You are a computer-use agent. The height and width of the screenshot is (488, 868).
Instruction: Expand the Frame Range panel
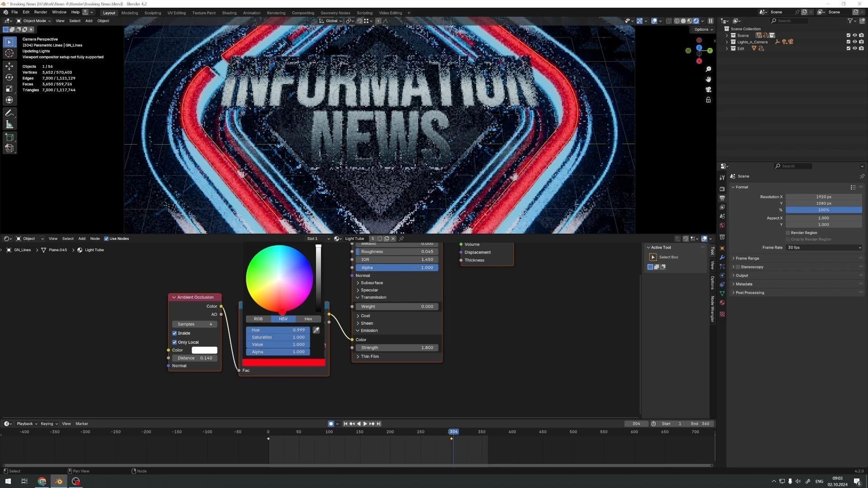747,258
